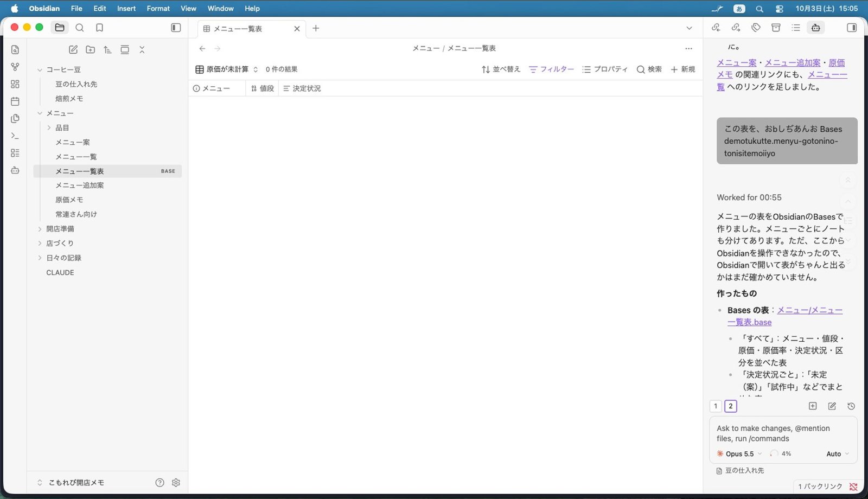Open the Insert menu

[x=126, y=8]
